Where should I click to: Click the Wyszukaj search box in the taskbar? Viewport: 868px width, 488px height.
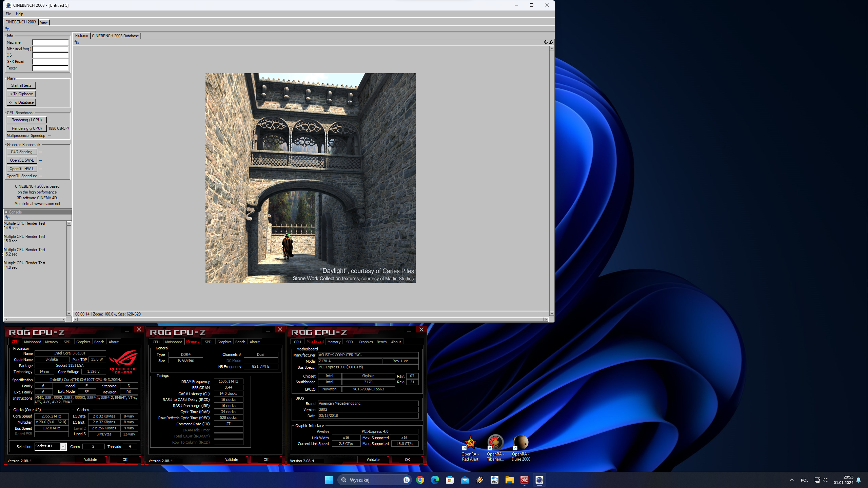374,480
